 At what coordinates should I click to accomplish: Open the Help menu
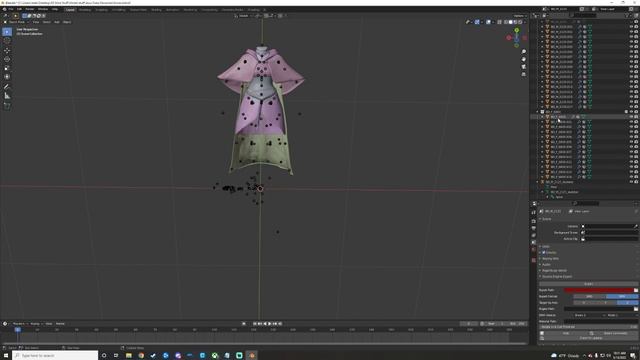(x=55, y=9)
